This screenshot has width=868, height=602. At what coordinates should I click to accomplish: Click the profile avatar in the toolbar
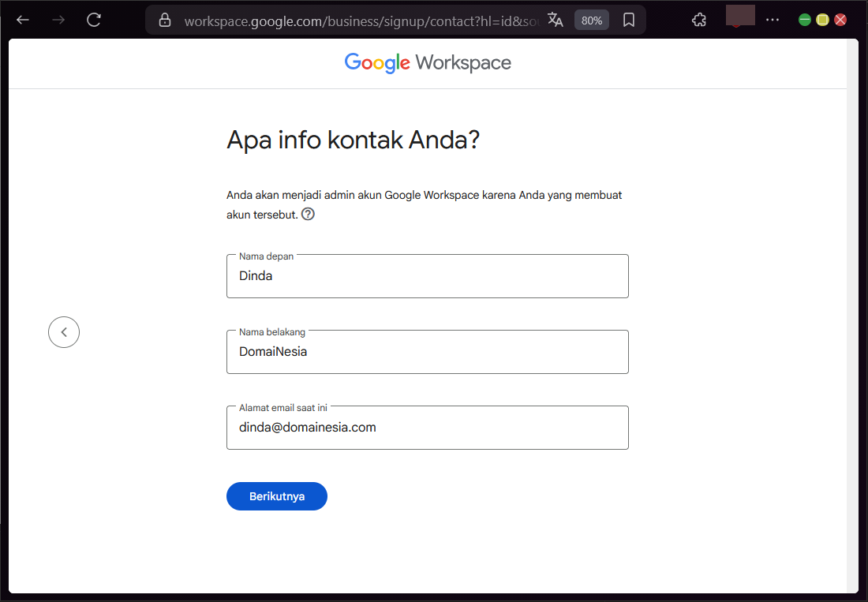(740, 16)
